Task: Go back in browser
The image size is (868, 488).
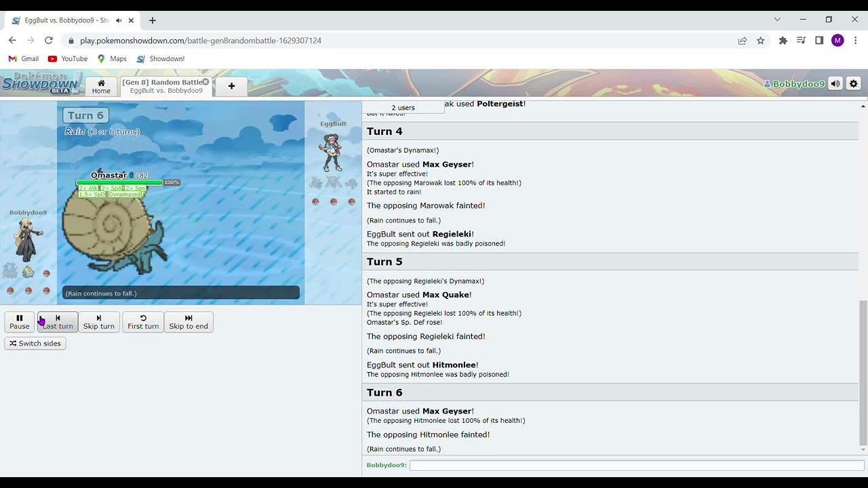Action: pyautogui.click(x=12, y=41)
